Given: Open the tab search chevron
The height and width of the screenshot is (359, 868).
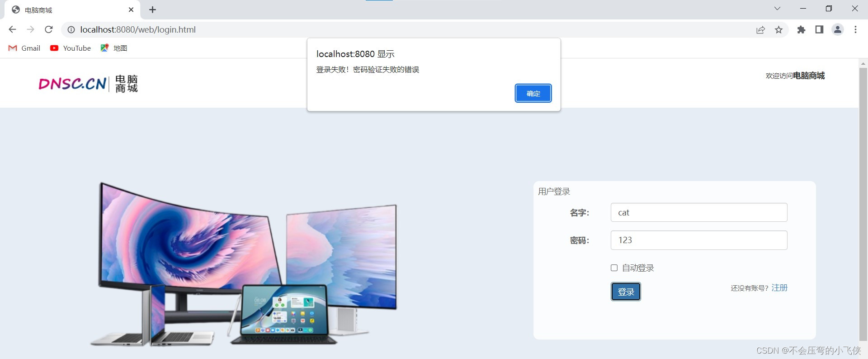Looking at the screenshot, I should [777, 9].
